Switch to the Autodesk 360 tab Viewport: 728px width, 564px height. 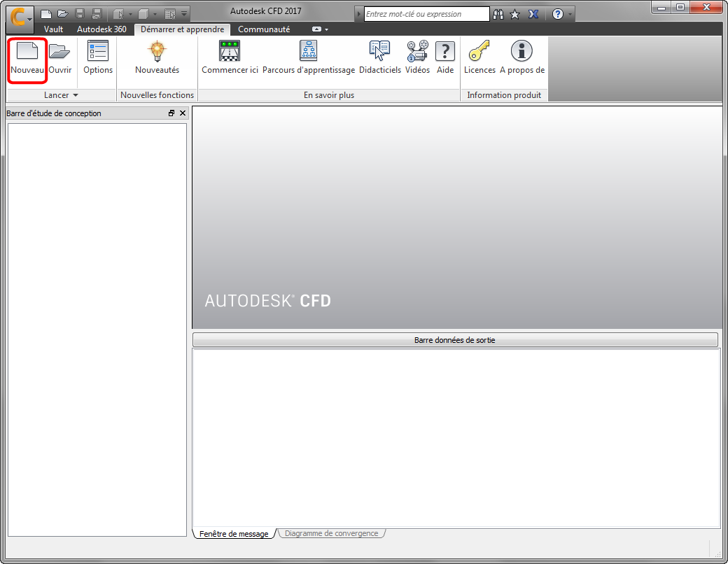(101, 29)
